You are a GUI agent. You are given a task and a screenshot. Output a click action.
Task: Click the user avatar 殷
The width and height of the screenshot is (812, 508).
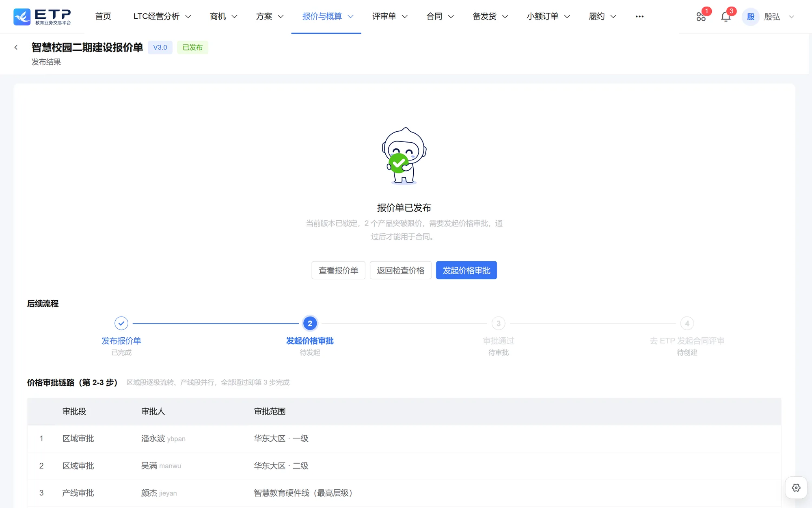tap(750, 17)
